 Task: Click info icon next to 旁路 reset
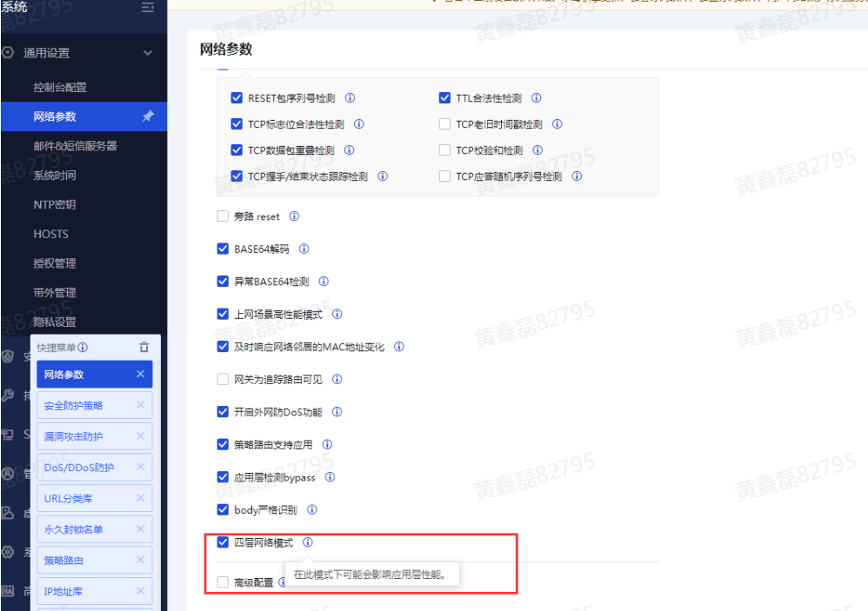click(x=295, y=216)
